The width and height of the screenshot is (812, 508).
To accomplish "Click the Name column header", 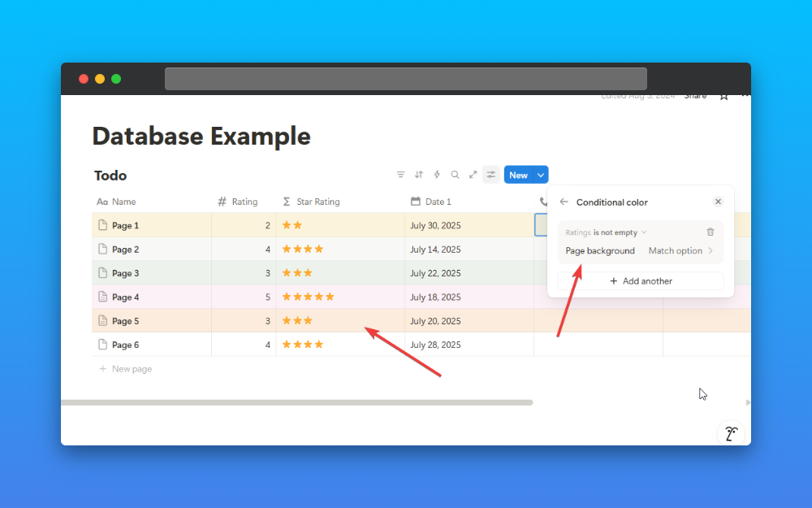I will click(x=116, y=202).
